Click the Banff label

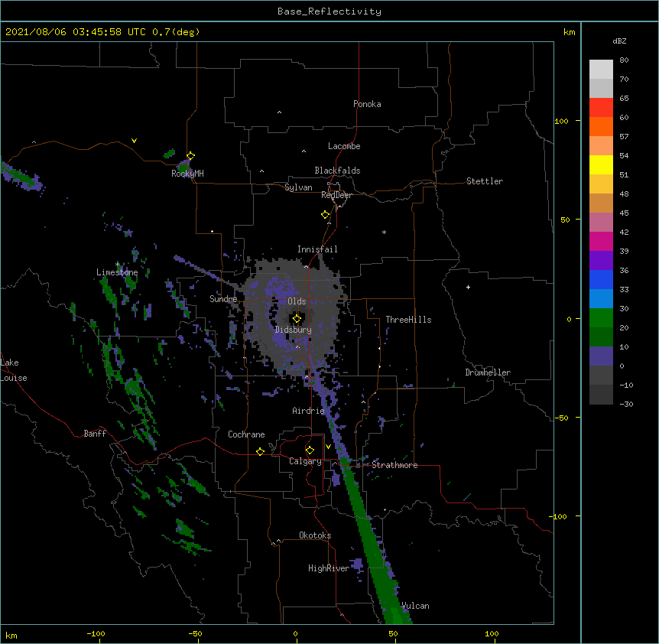95,434
